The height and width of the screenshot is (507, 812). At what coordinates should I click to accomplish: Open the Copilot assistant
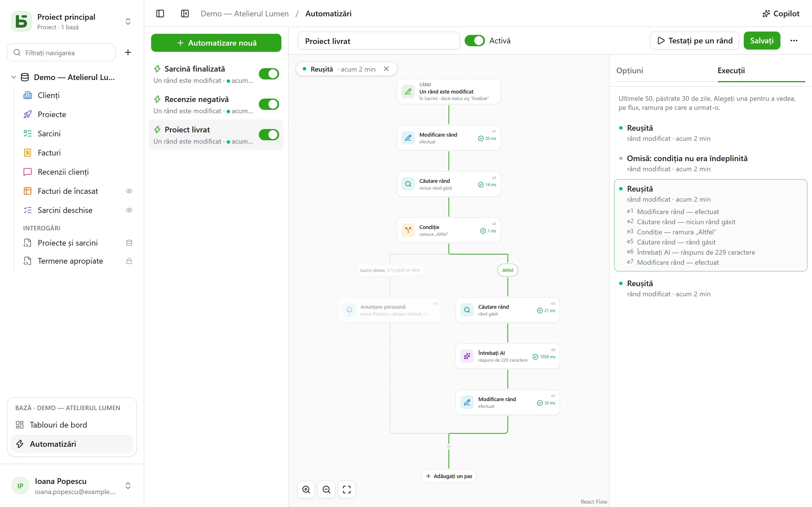tap(781, 14)
